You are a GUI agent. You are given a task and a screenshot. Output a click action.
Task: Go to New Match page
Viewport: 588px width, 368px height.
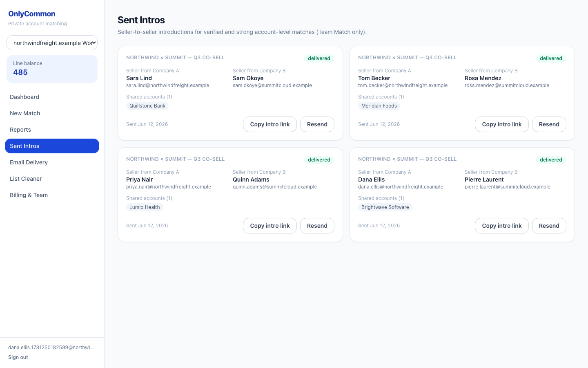point(52,113)
